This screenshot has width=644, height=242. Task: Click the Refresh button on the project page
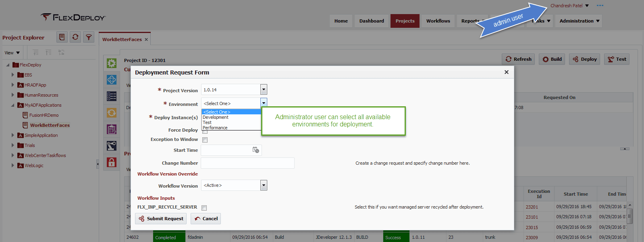coord(518,59)
